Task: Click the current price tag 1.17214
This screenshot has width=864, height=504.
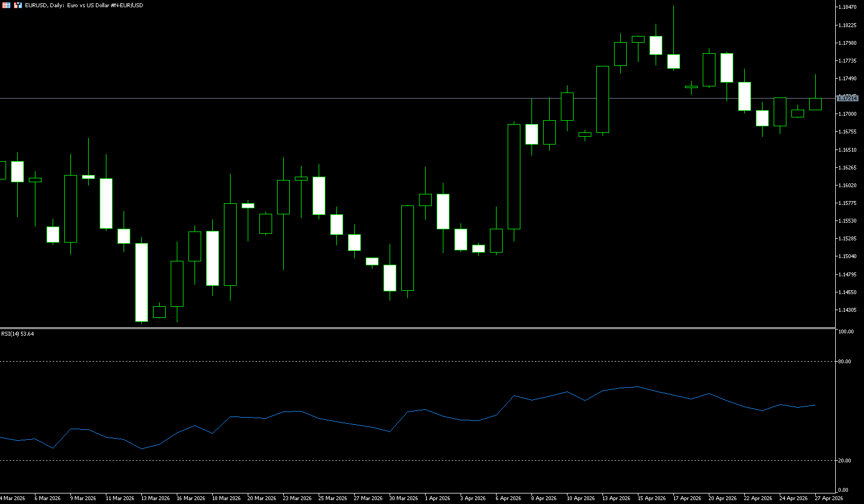Action: (847, 98)
